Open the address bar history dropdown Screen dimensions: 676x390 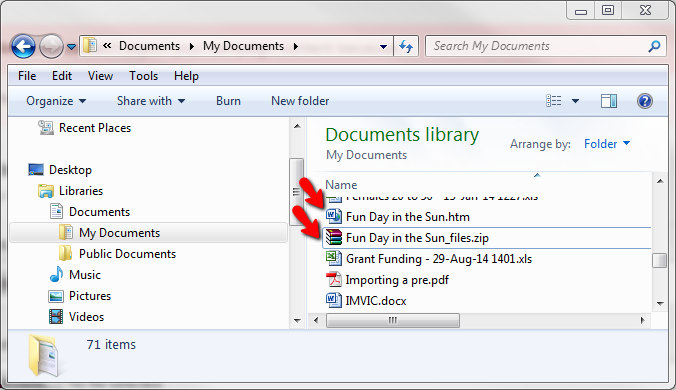pyautogui.click(x=383, y=47)
